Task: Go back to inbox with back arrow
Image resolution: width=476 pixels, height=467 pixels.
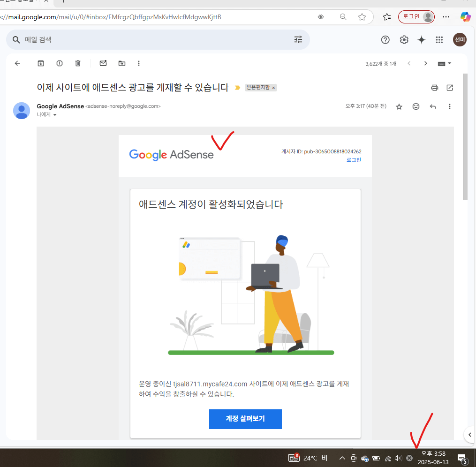Action: point(17,63)
